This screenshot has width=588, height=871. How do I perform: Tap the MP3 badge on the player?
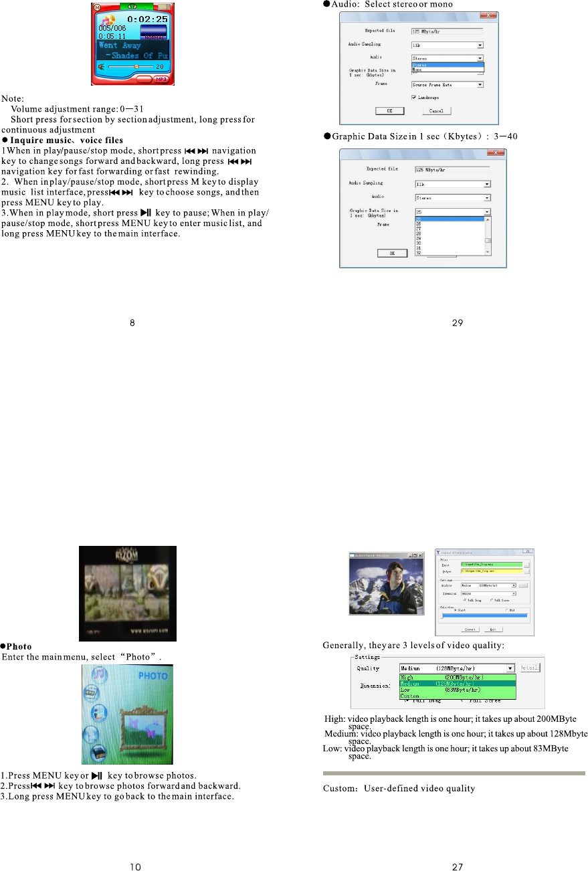(x=161, y=79)
